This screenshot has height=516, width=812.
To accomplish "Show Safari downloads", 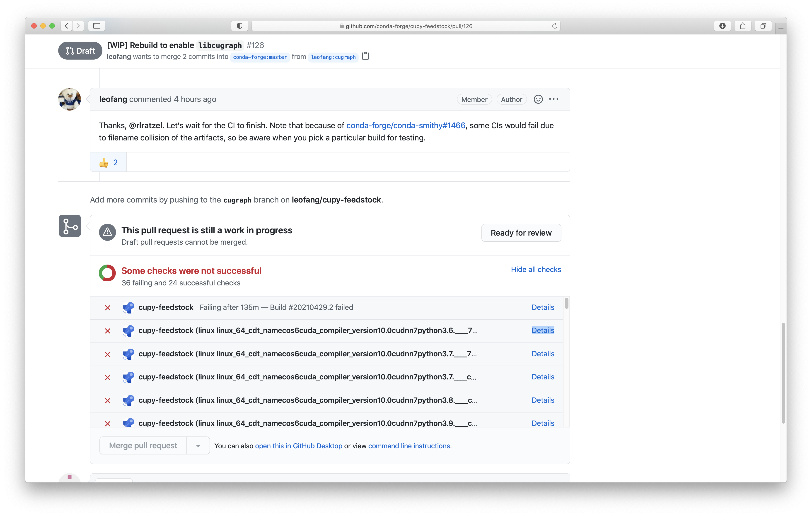I will 722,26.
